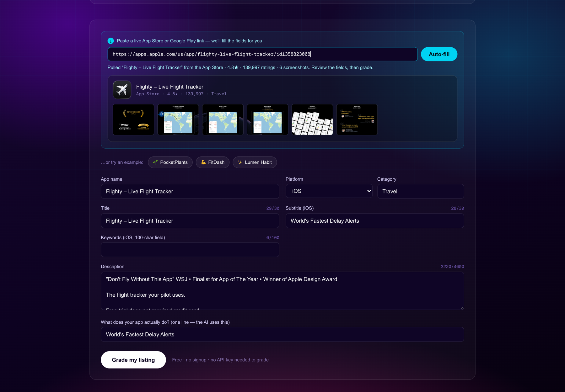The height and width of the screenshot is (392, 565).
Task: Open the Power and Clarity screenshot thumbnail
Action: coord(312,119)
